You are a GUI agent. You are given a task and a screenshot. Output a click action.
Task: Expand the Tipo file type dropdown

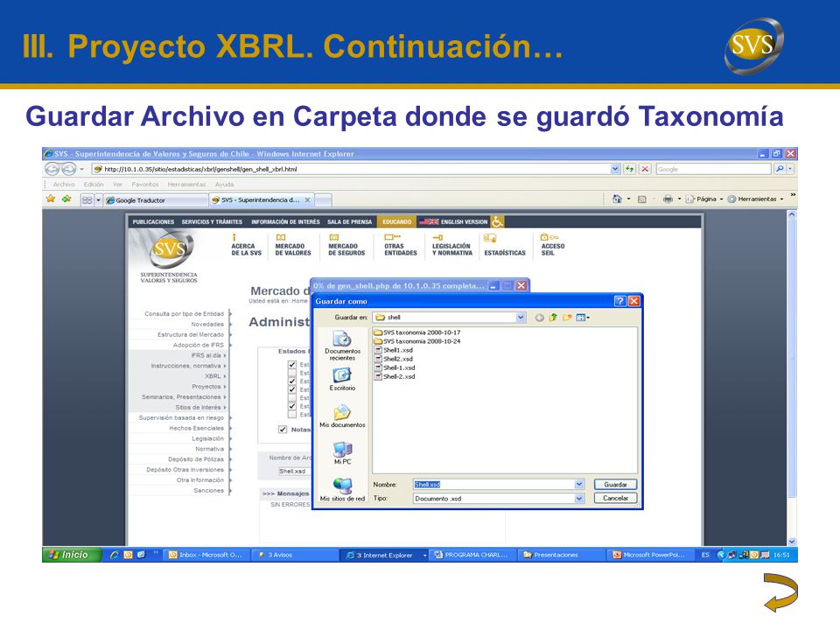(x=579, y=498)
